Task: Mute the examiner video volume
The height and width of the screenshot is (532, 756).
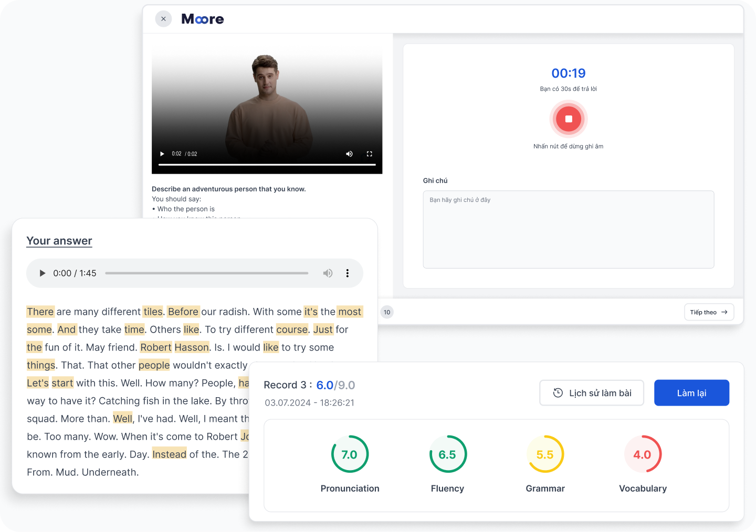Action: [x=349, y=154]
